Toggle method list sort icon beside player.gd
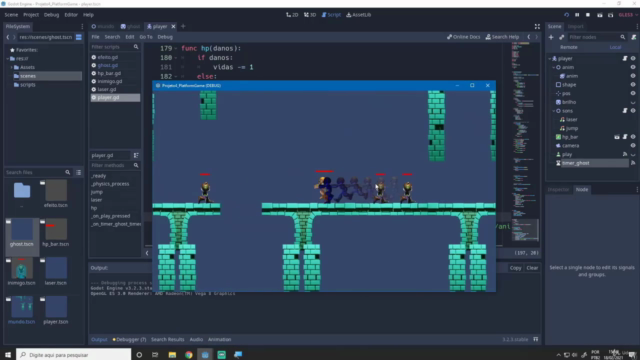This screenshot has height=360, width=640. tap(136, 155)
